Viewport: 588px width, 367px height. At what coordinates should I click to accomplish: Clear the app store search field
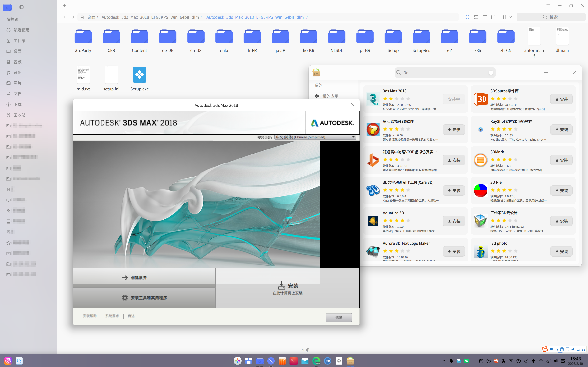tap(491, 73)
